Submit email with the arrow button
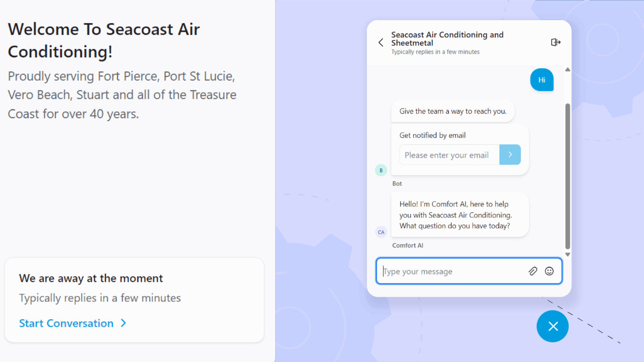 [510, 155]
